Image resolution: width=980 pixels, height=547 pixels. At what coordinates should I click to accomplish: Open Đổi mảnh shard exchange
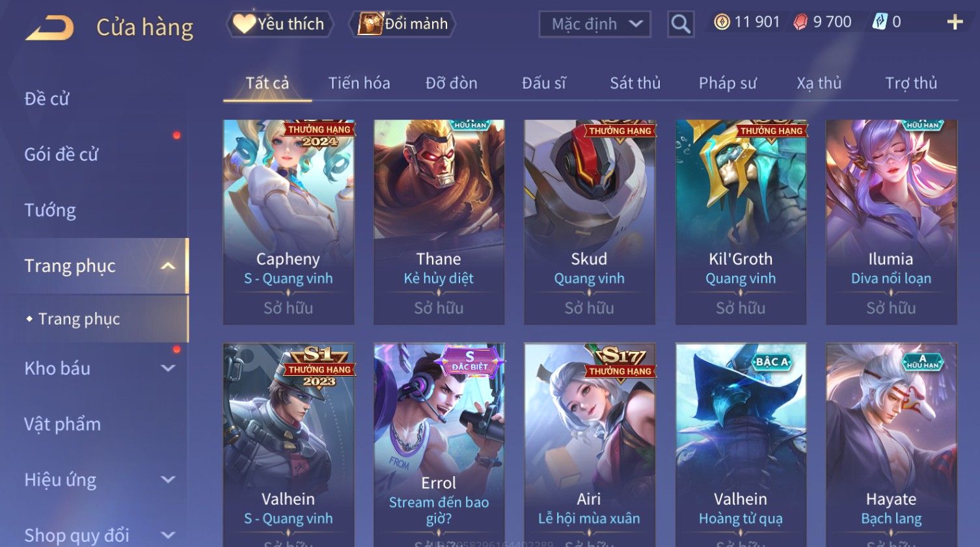(403, 24)
